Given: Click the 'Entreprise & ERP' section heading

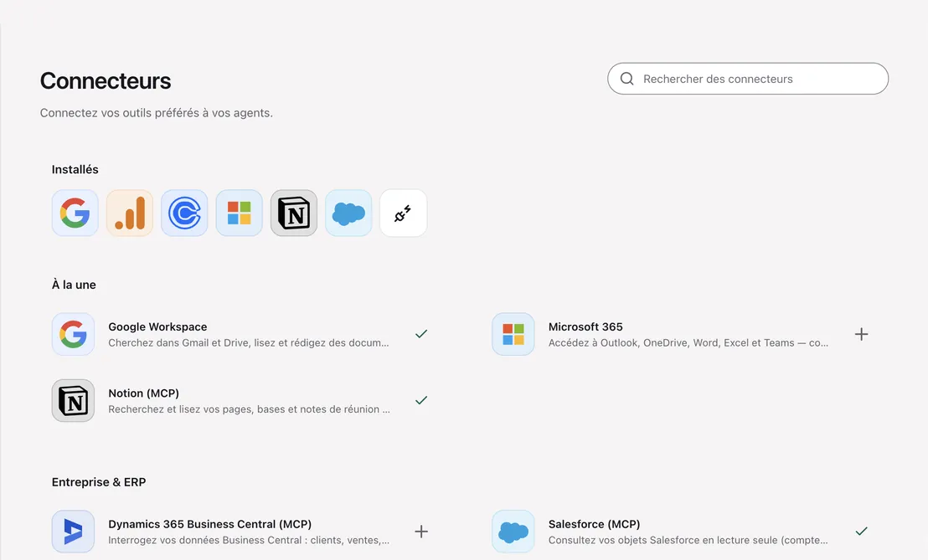Looking at the screenshot, I should pyautogui.click(x=99, y=482).
